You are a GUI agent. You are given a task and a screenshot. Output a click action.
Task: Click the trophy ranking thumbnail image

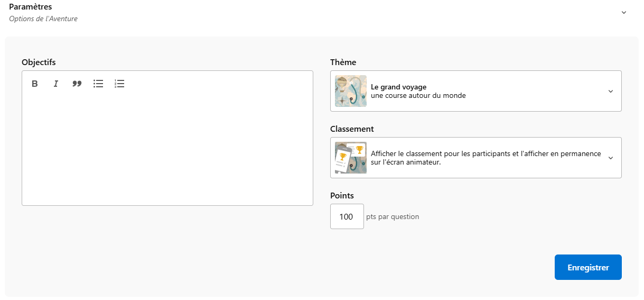(x=351, y=158)
